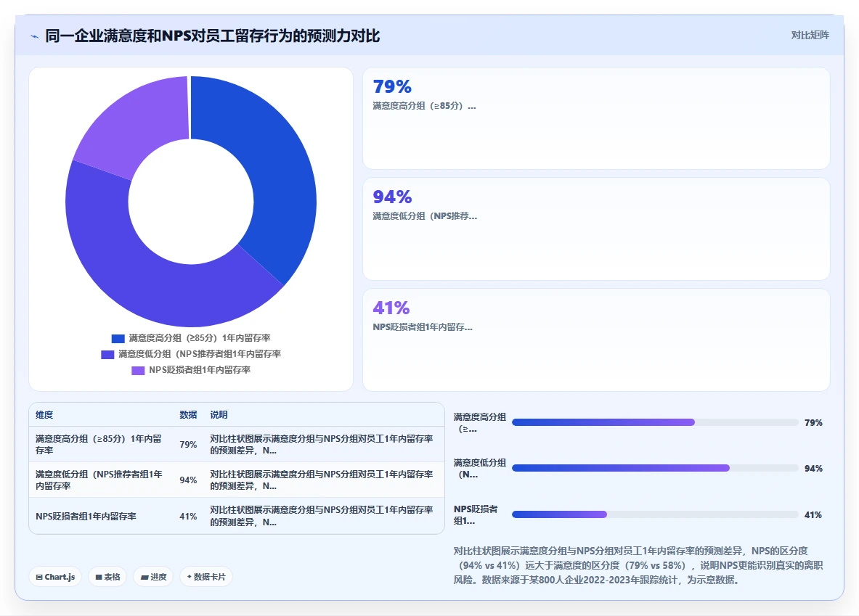Click table cell 满意度高分组（≥85分）1年内留存率
Screen dimensions: 859x616
click(99, 444)
